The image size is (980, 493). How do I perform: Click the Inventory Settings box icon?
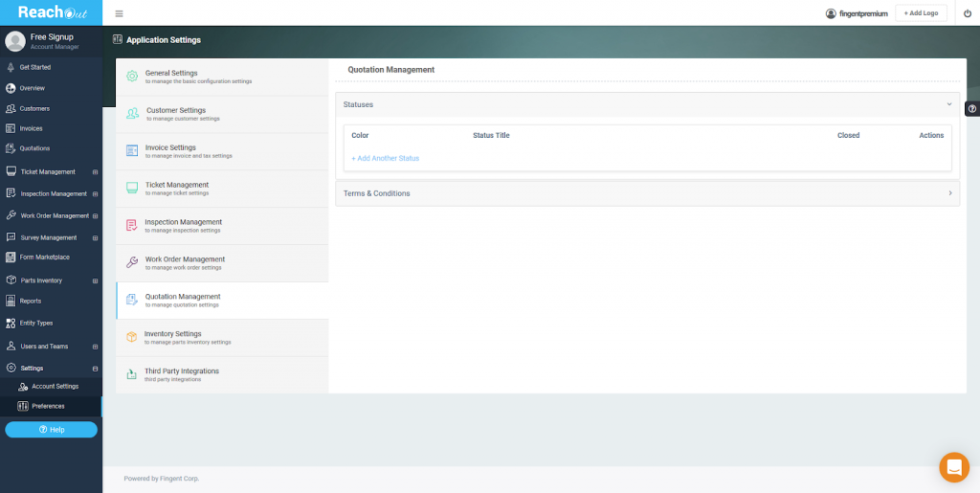(x=132, y=337)
